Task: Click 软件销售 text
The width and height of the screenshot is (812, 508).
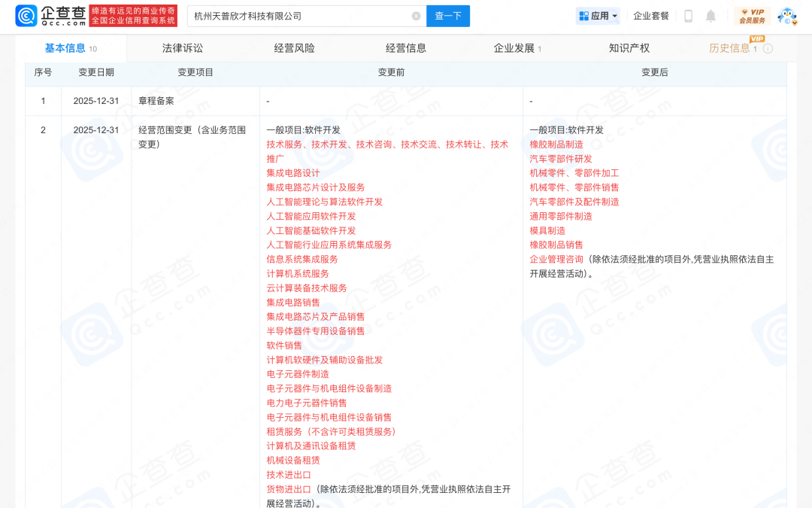Action: pos(283,345)
